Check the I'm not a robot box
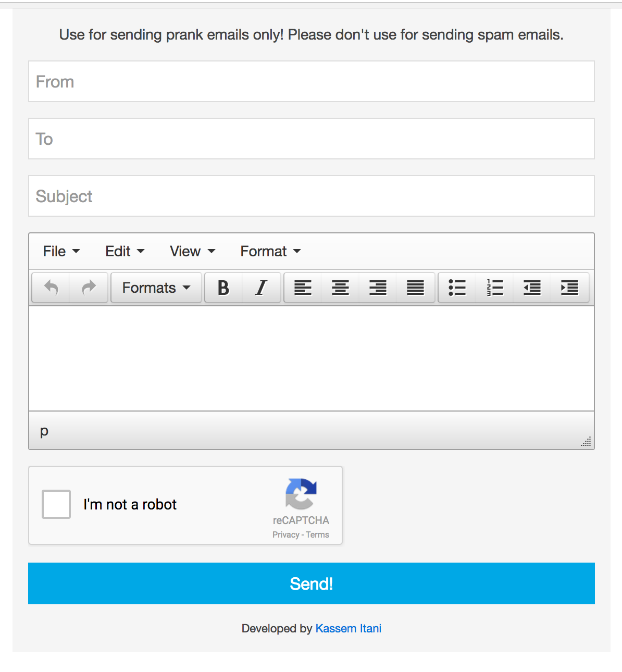This screenshot has height=672, width=622. click(x=56, y=504)
